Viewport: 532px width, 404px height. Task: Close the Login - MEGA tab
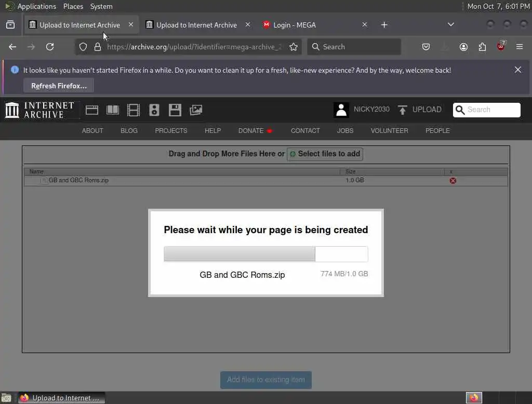click(364, 24)
